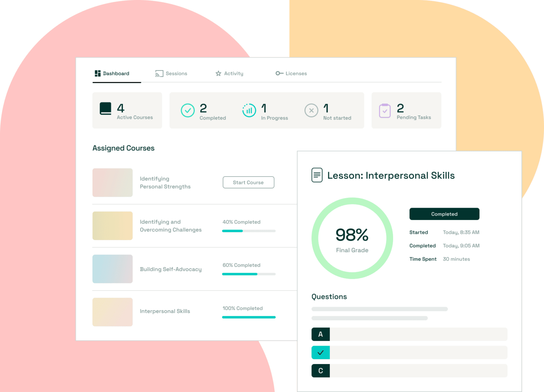Switch to the Sessions tab
This screenshot has height=392, width=544.
click(x=171, y=74)
